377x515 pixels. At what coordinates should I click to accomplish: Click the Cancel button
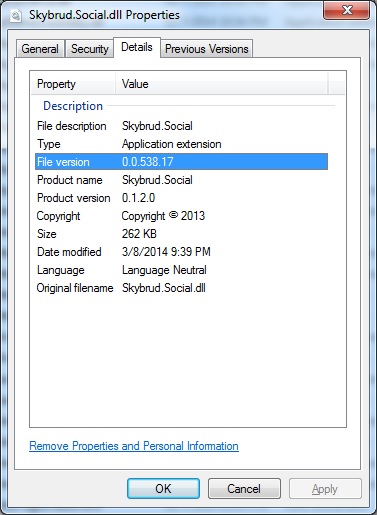(244, 489)
